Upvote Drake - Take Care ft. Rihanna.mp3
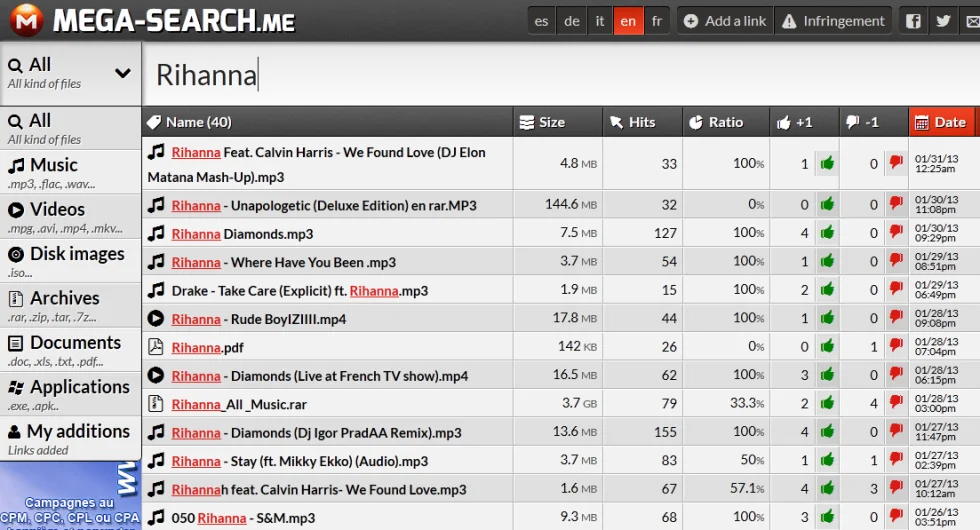The height and width of the screenshot is (530, 980). click(827, 290)
